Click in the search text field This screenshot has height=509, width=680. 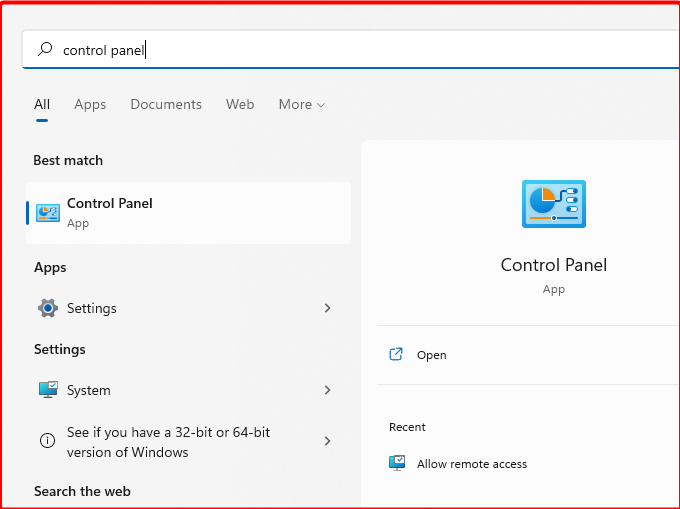pyautogui.click(x=350, y=49)
